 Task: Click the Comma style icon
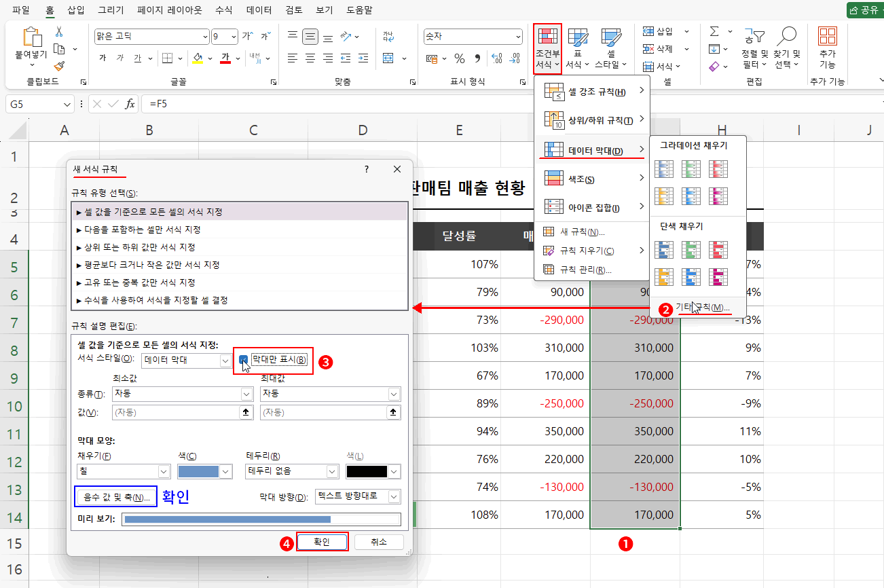477,58
